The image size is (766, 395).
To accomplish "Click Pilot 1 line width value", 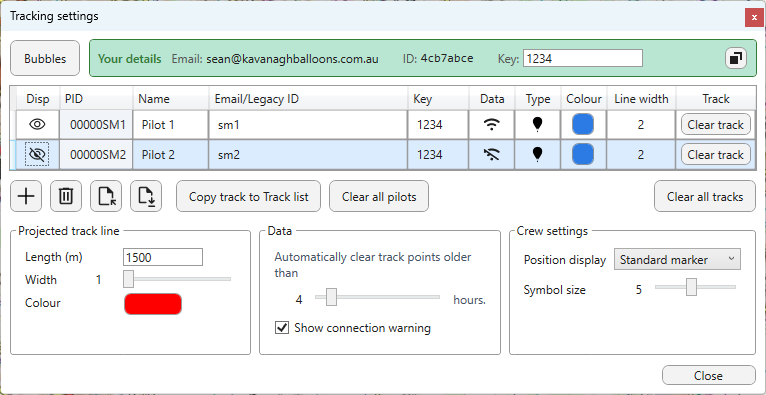I will pos(642,125).
